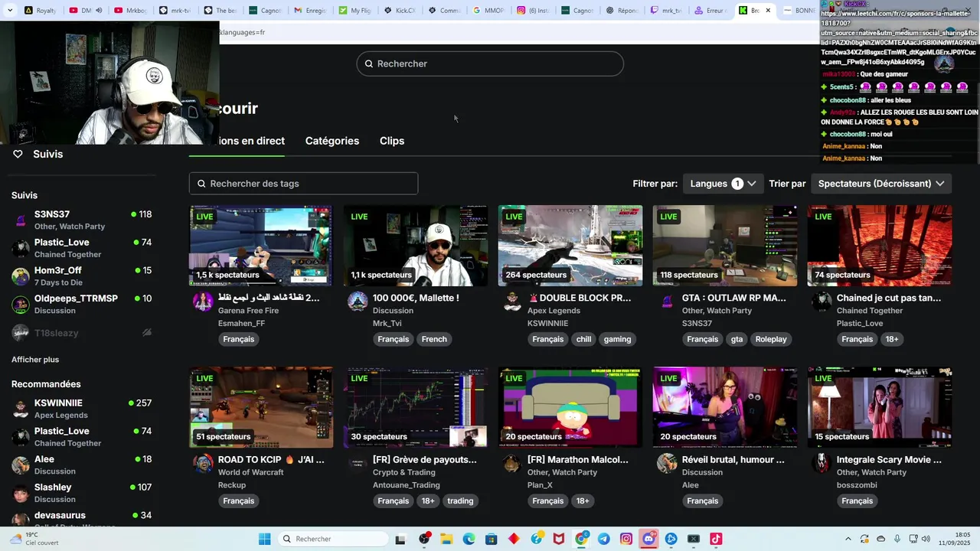Viewport: 980px width, 551px height.
Task: Click KSWINNIIE avatar under Apex stream
Action: click(x=512, y=301)
